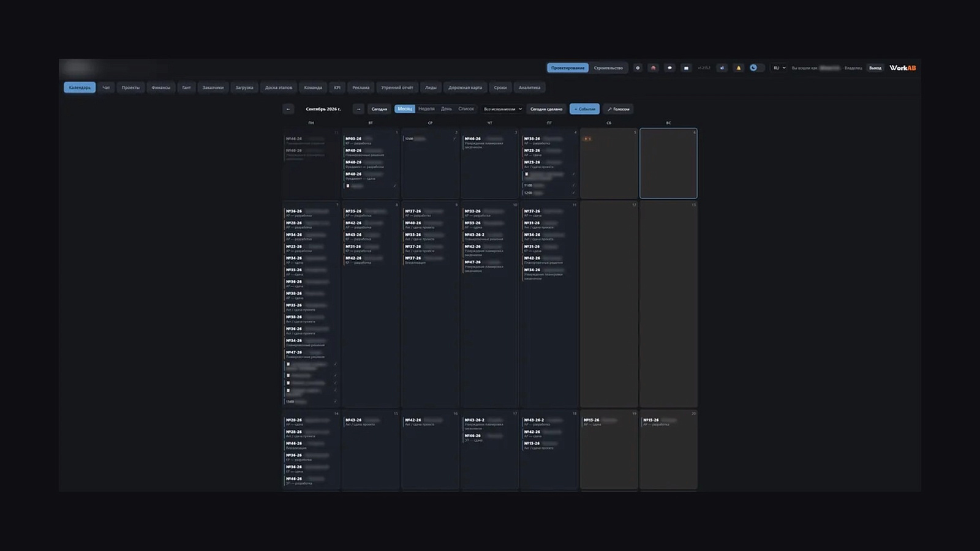Image resolution: width=980 pixels, height=551 pixels.
Task: Switch to the «Строительство» mode
Action: [608, 68]
